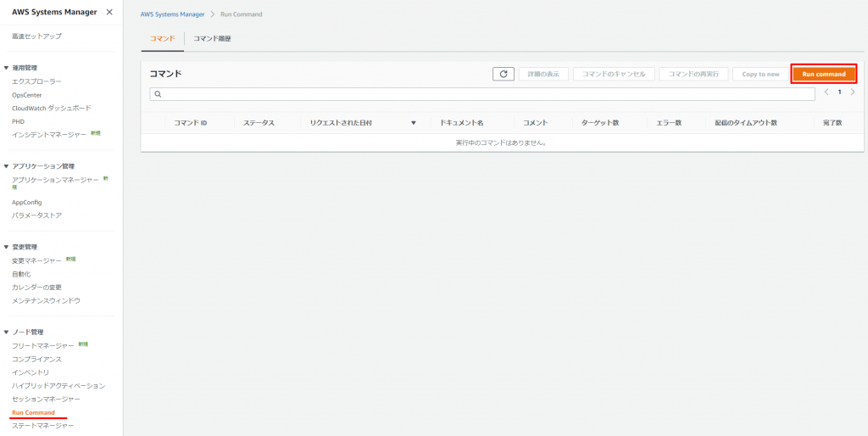868x436 pixels.
Task: Open メンテナンスウィンドウ in sidebar
Action: pyautogui.click(x=46, y=300)
